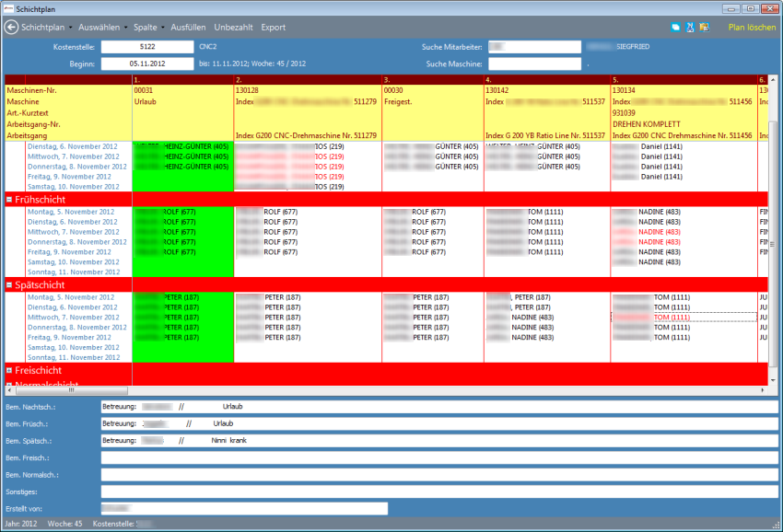Click the "Urlaub" machine cell in column 1
The image size is (783, 532).
(x=146, y=102)
